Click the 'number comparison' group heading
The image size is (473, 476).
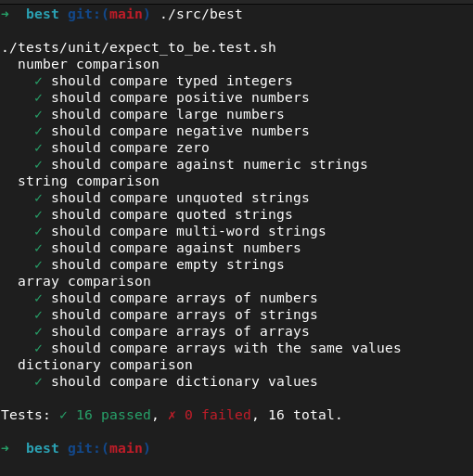88,64
